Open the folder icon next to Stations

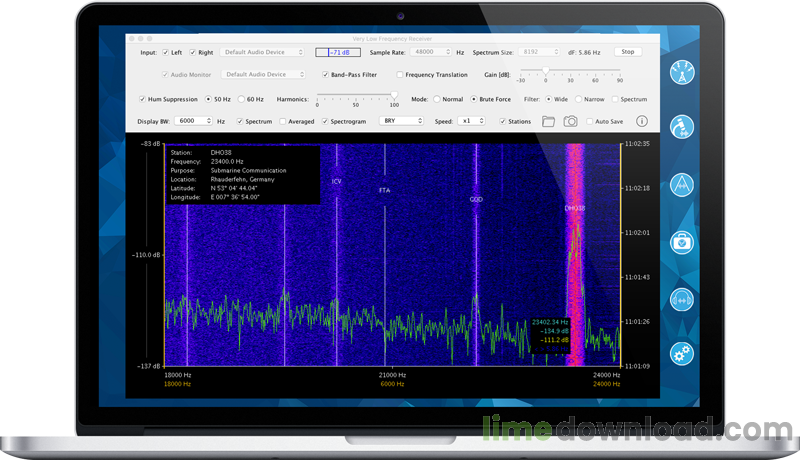coord(548,121)
